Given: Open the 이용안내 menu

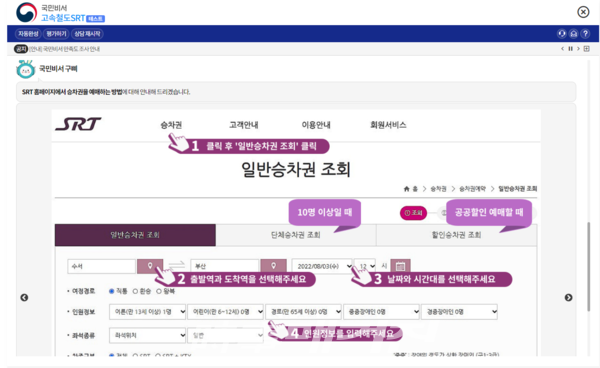Looking at the screenshot, I should pos(316,125).
